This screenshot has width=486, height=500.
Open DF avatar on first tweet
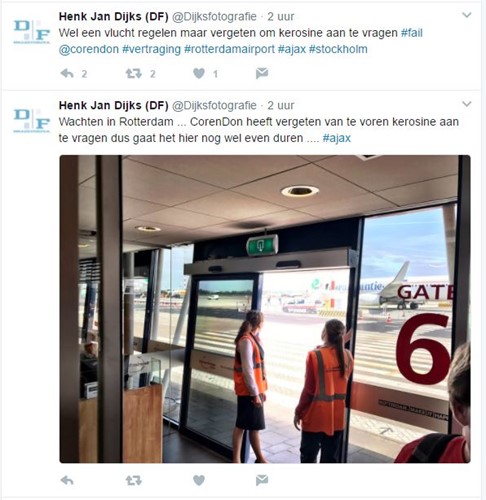[x=32, y=32]
